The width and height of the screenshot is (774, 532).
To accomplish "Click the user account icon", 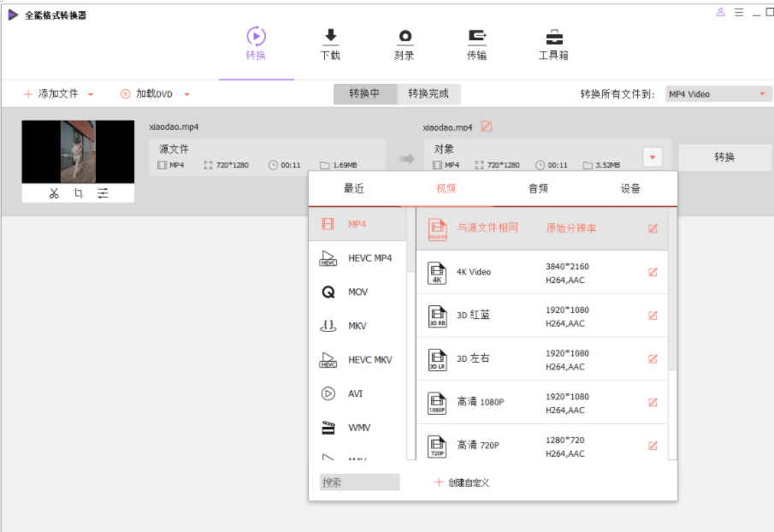I will click(721, 12).
